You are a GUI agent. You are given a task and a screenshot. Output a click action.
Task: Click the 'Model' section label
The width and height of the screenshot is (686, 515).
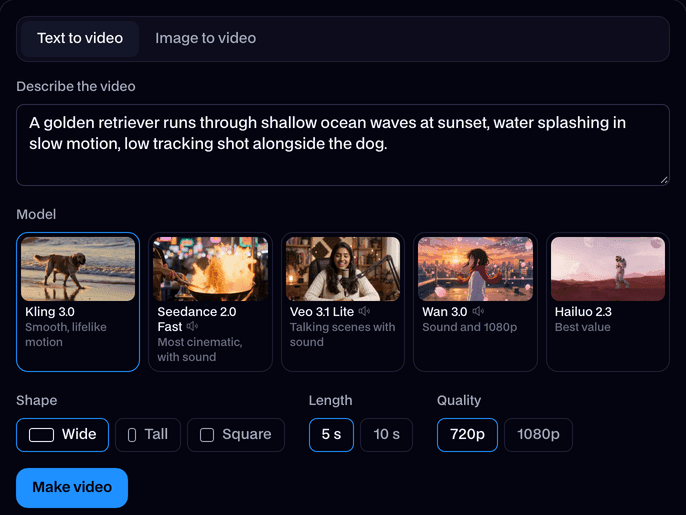point(36,214)
